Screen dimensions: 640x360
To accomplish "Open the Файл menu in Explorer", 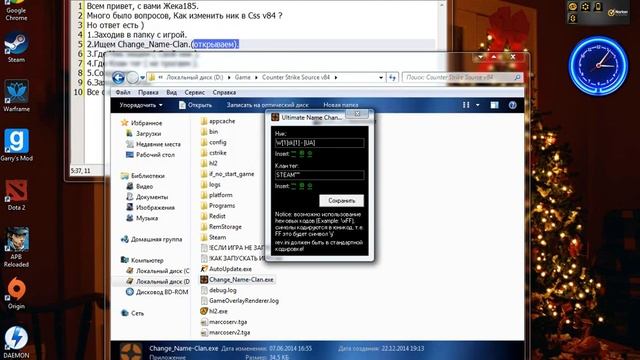I will tap(123, 92).
